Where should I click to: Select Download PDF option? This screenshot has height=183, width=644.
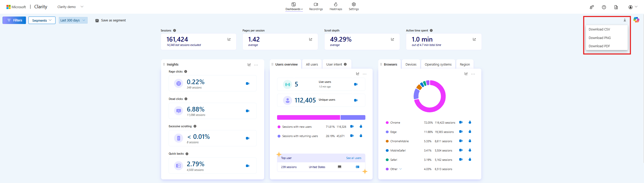pyautogui.click(x=607, y=46)
